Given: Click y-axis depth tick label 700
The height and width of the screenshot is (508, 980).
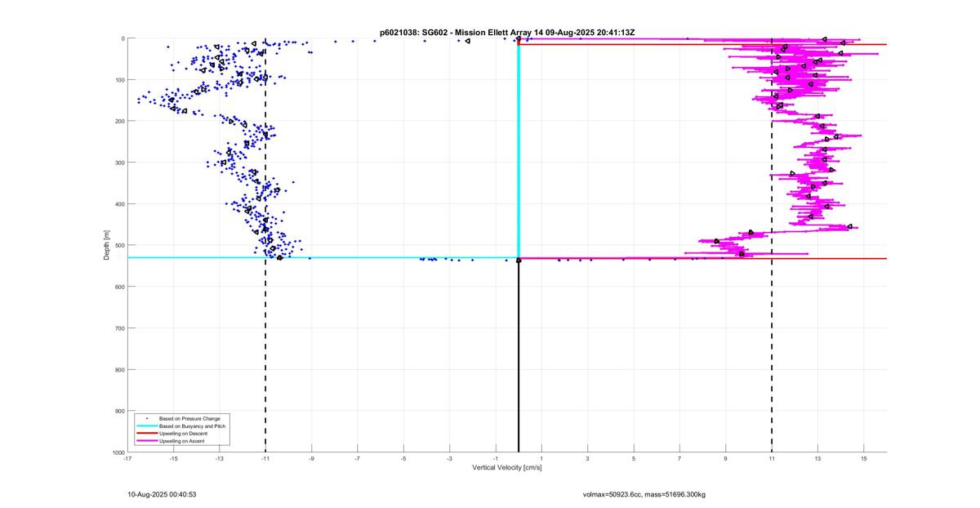Looking at the screenshot, I should pos(119,328).
